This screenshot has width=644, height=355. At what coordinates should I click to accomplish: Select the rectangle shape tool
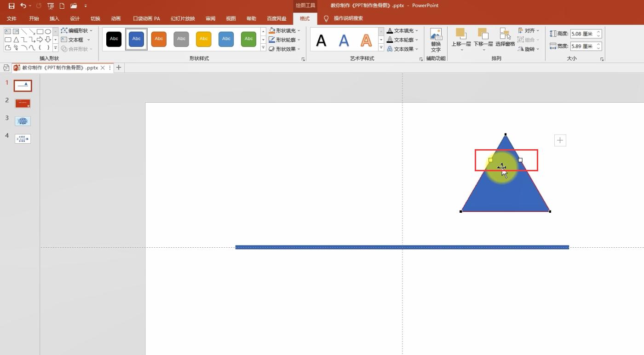pos(40,31)
